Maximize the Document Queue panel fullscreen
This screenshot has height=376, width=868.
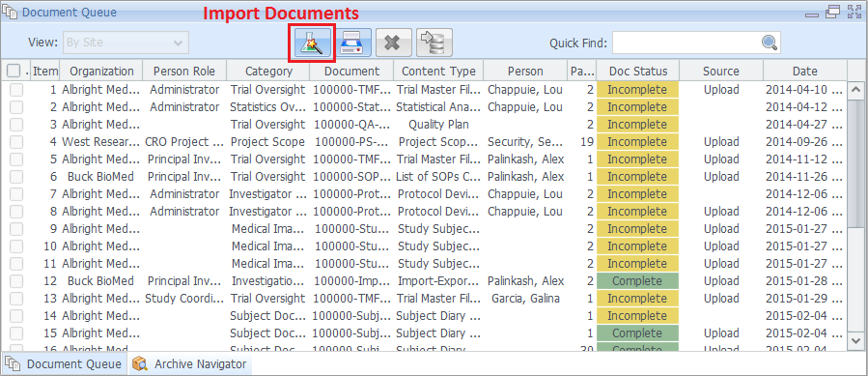pyautogui.click(x=854, y=12)
